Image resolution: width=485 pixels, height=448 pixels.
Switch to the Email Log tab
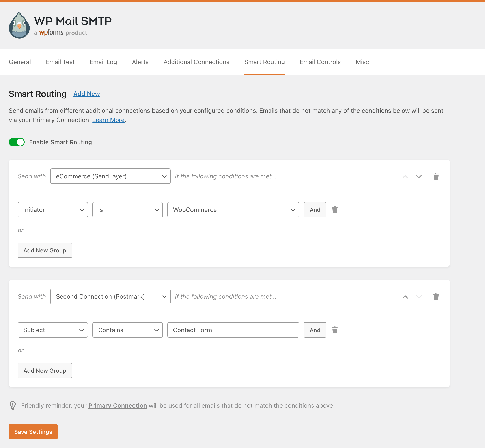[103, 62]
